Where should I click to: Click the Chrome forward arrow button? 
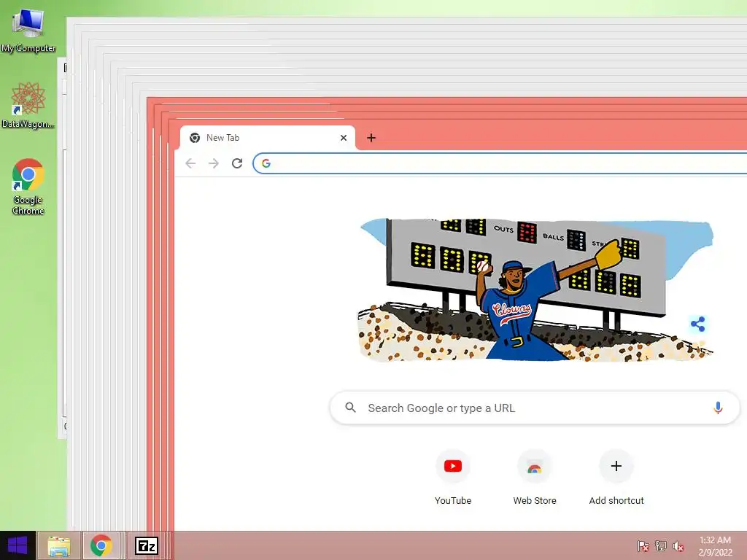[x=214, y=163]
